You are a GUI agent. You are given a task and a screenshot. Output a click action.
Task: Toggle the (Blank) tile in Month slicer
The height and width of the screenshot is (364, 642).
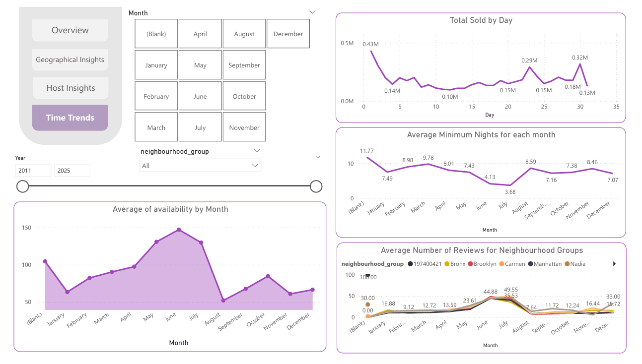(156, 33)
